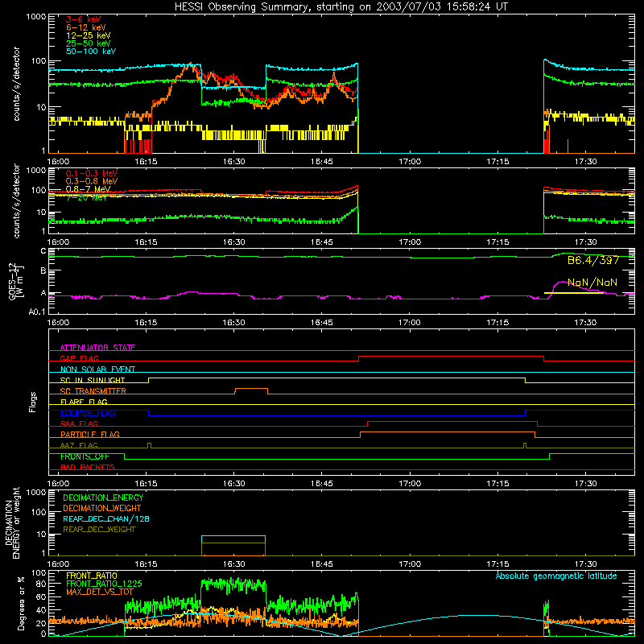This screenshot has height=644, width=644.
Task: Click the MAX_DET_VS_TOT legend label
Action: pos(99,592)
